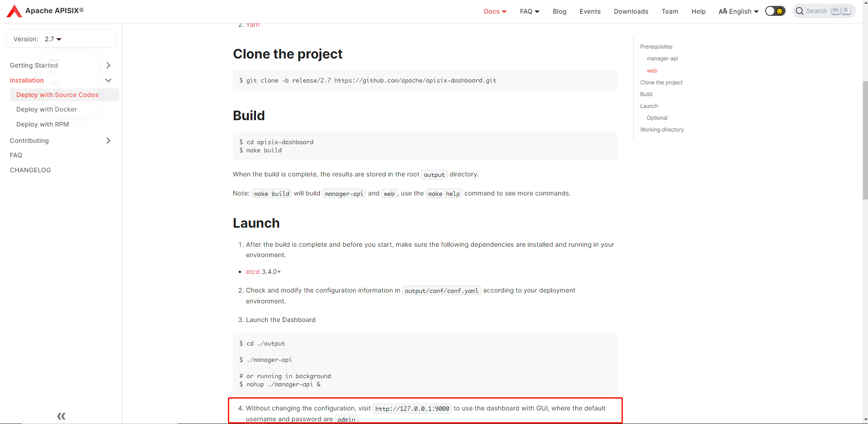This screenshot has width=868, height=424.
Task: Click the Clone the project heading
Action: point(288,54)
